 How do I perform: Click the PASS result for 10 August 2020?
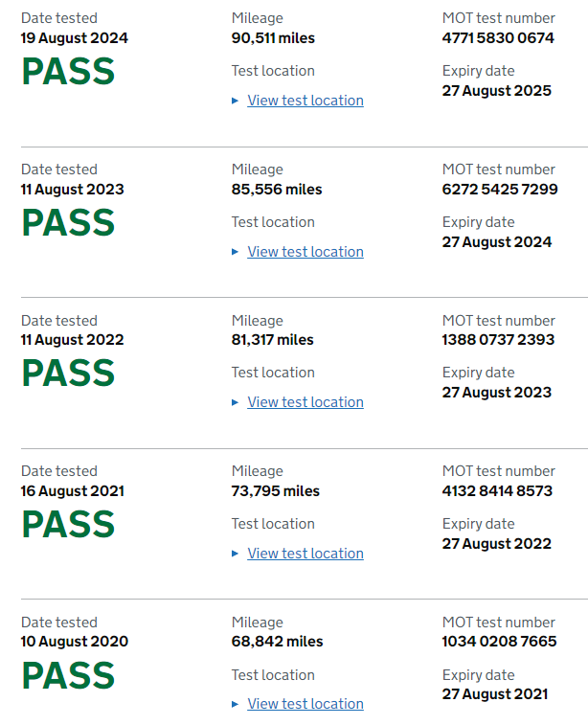point(68,676)
